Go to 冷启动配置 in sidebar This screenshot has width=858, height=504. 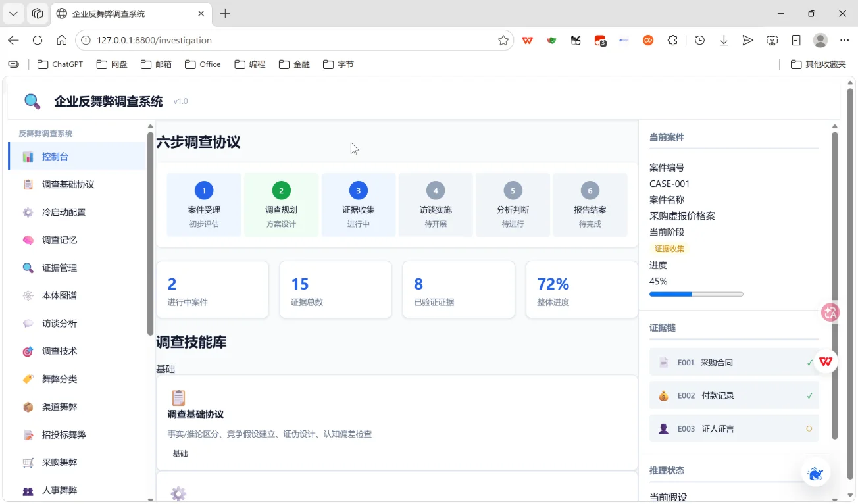(x=77, y=213)
